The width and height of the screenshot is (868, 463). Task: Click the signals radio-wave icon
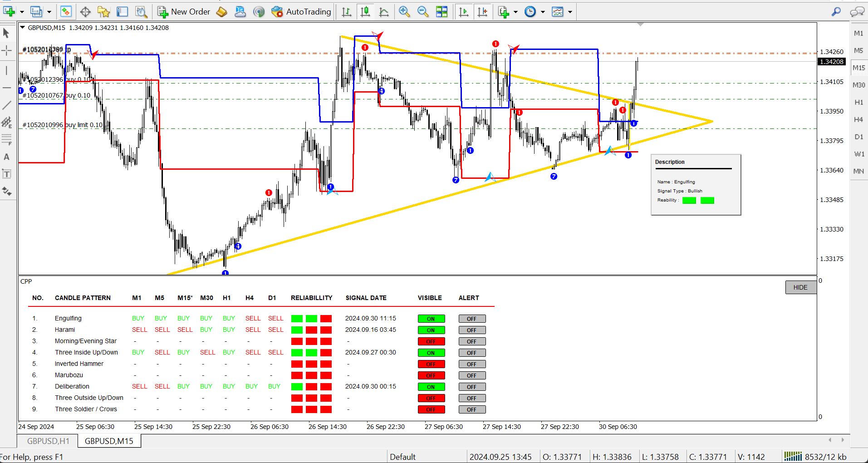(259, 11)
